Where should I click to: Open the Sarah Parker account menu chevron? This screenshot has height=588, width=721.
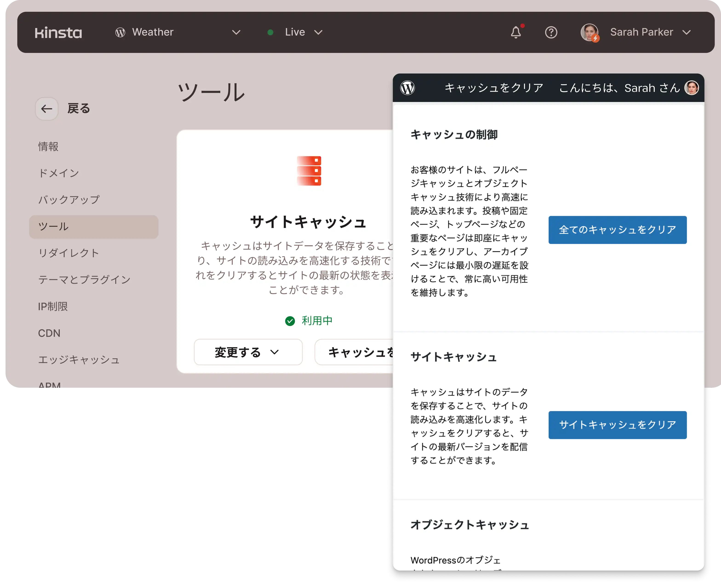pos(687,33)
